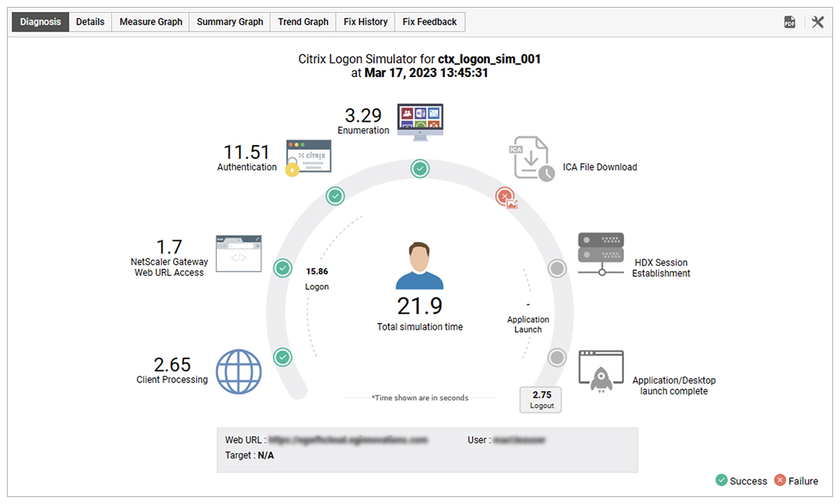Click the blurred User value
Screen dimensions: 840x504
[x=519, y=440]
